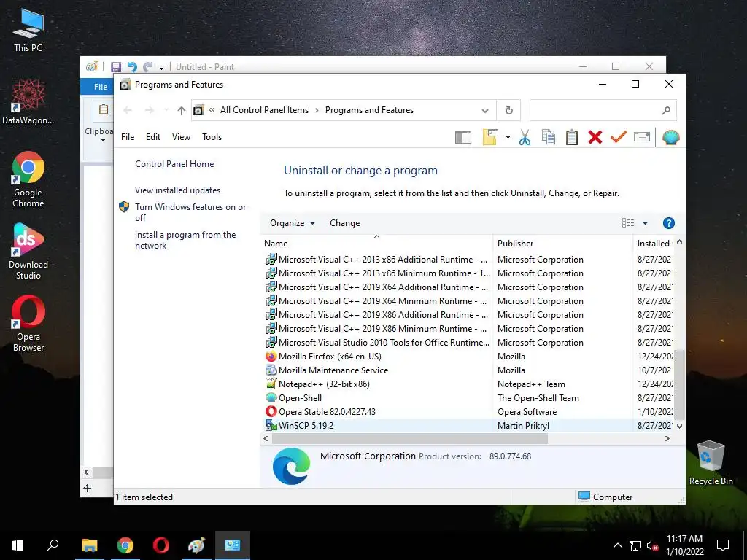Click the Undo icon in Paint's title bar

(132, 67)
